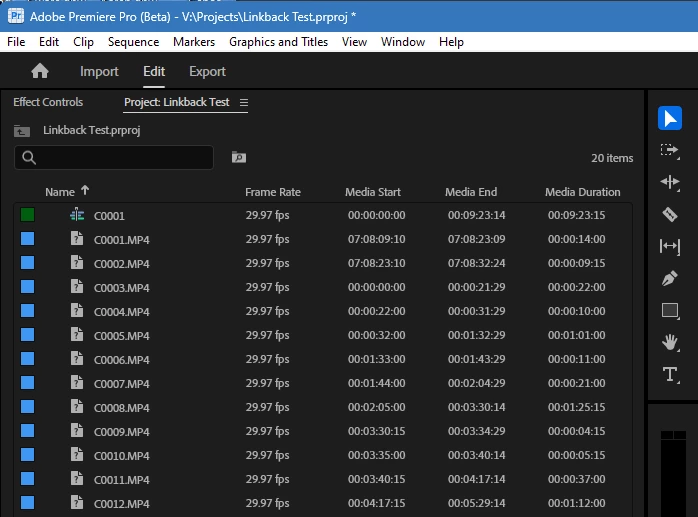Click the C0001 sequence icon

pos(77,215)
